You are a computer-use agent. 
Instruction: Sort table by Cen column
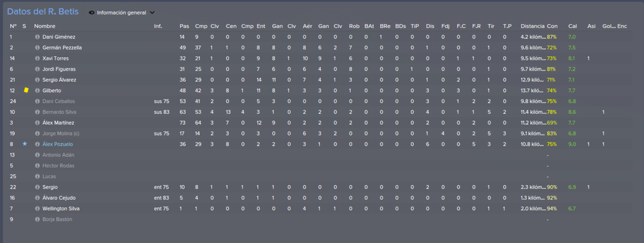(231, 26)
